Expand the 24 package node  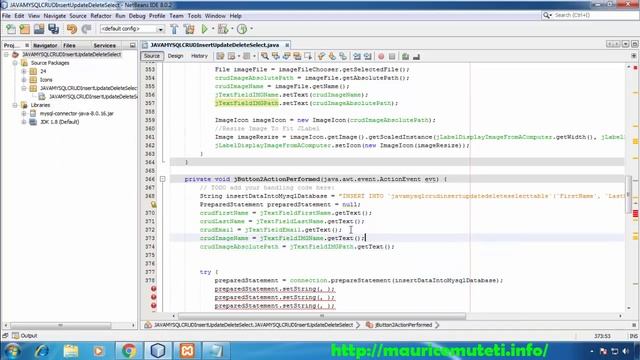pos(24,71)
